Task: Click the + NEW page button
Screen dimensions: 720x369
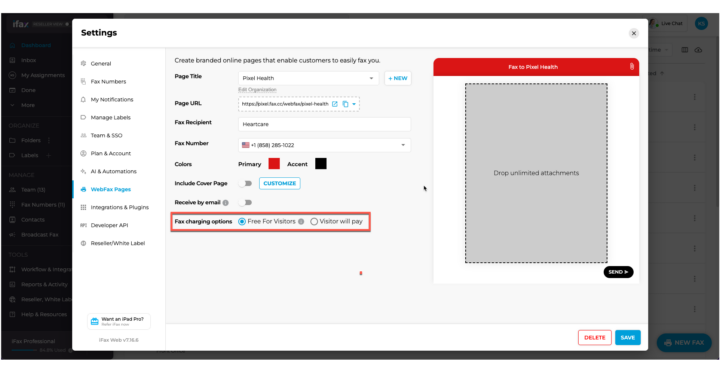Action: click(x=398, y=78)
